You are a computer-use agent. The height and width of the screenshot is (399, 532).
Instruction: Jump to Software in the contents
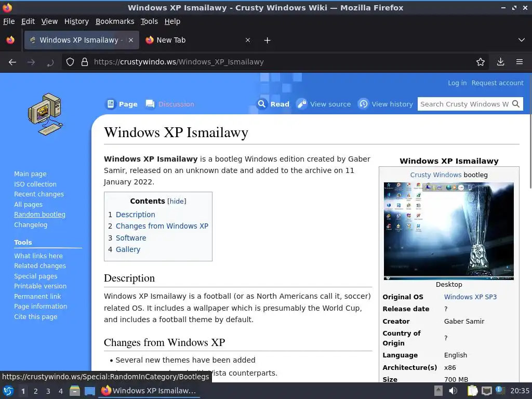tap(131, 238)
